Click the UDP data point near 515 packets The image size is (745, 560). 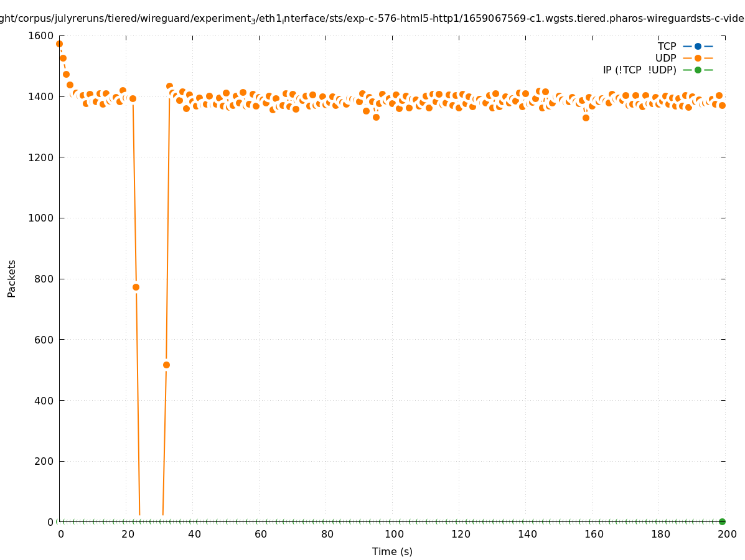(166, 365)
